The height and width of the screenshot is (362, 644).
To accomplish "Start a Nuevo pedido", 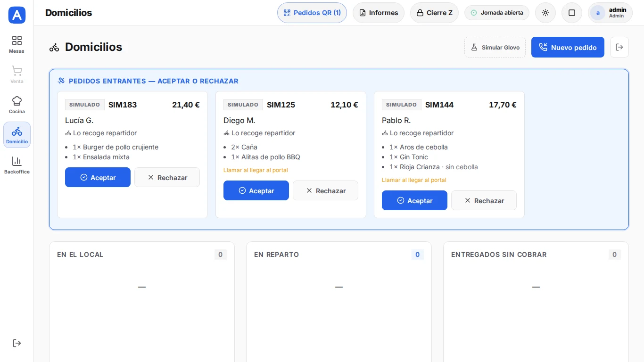I will click(x=568, y=47).
